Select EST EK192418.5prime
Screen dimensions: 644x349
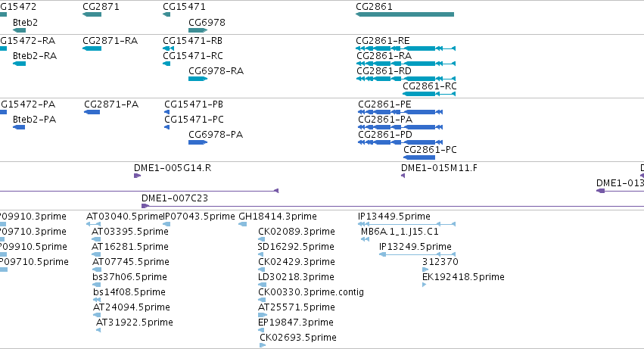(x=463, y=278)
